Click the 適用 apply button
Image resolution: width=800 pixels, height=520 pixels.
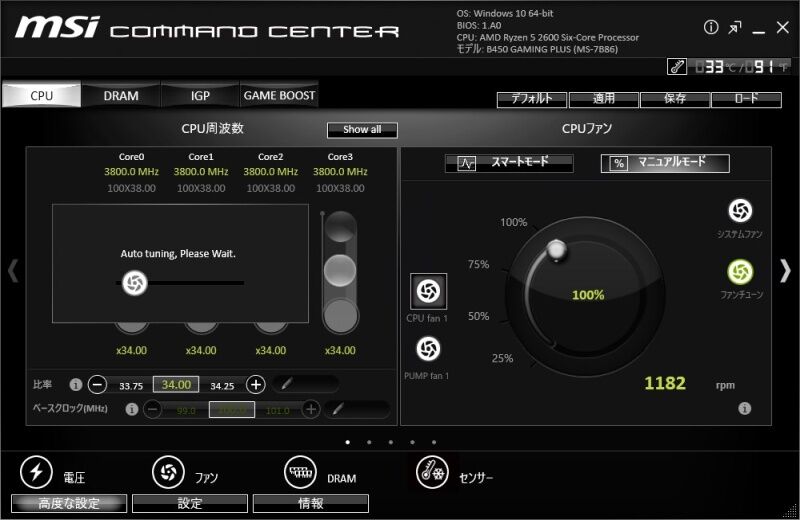(604, 99)
